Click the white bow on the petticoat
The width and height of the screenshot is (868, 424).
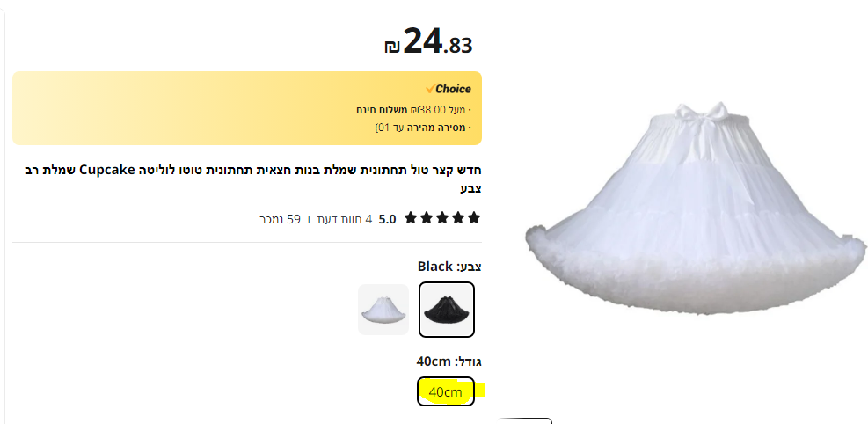pyautogui.click(x=702, y=114)
